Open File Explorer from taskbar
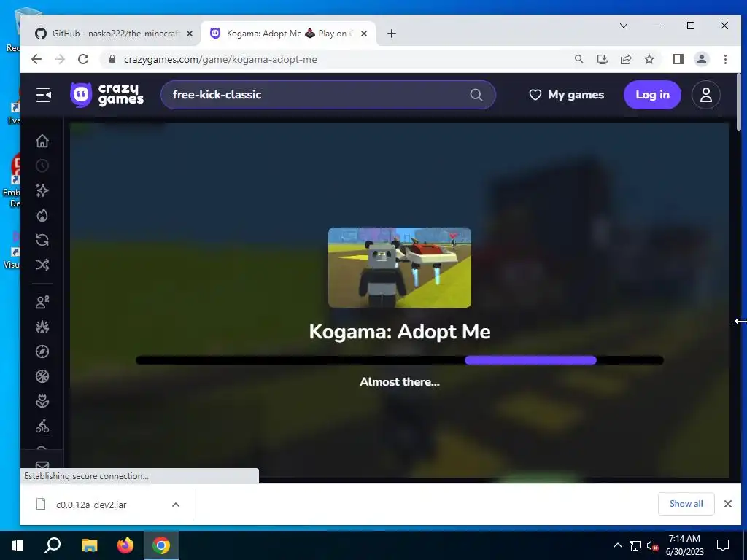This screenshot has width=747, height=560. (x=89, y=545)
